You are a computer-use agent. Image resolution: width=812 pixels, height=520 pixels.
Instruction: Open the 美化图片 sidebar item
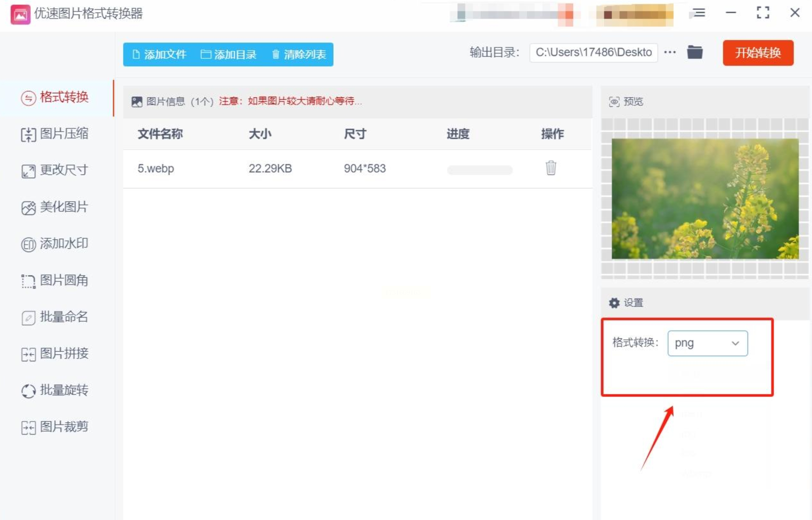click(57, 207)
